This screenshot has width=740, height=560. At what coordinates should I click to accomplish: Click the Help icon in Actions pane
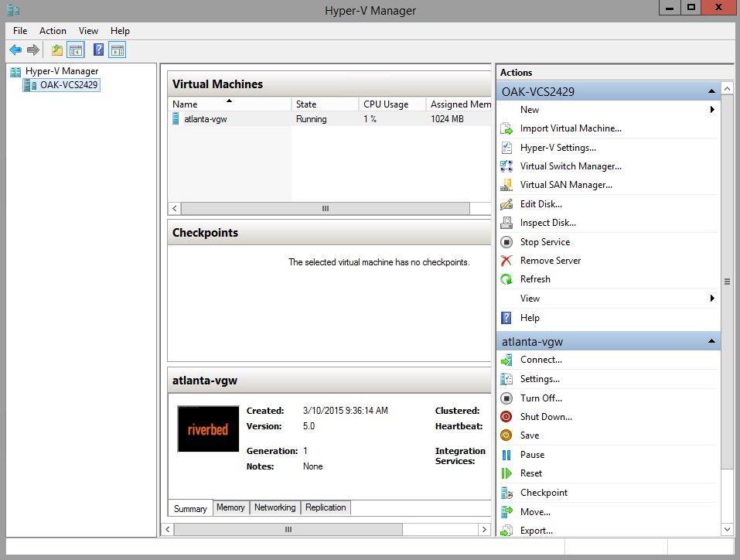tap(506, 318)
